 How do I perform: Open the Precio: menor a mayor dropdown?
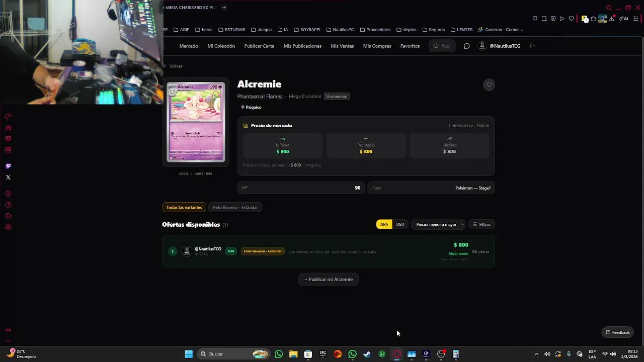tap(439, 224)
